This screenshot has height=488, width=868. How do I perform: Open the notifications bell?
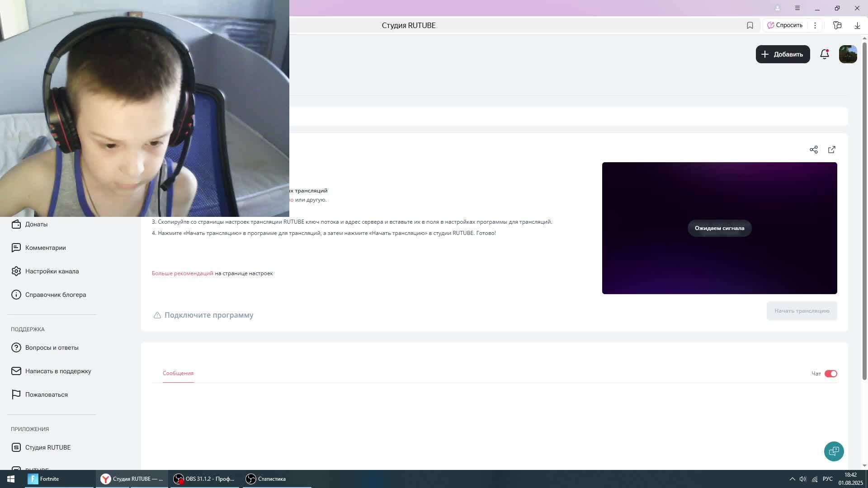(x=824, y=54)
